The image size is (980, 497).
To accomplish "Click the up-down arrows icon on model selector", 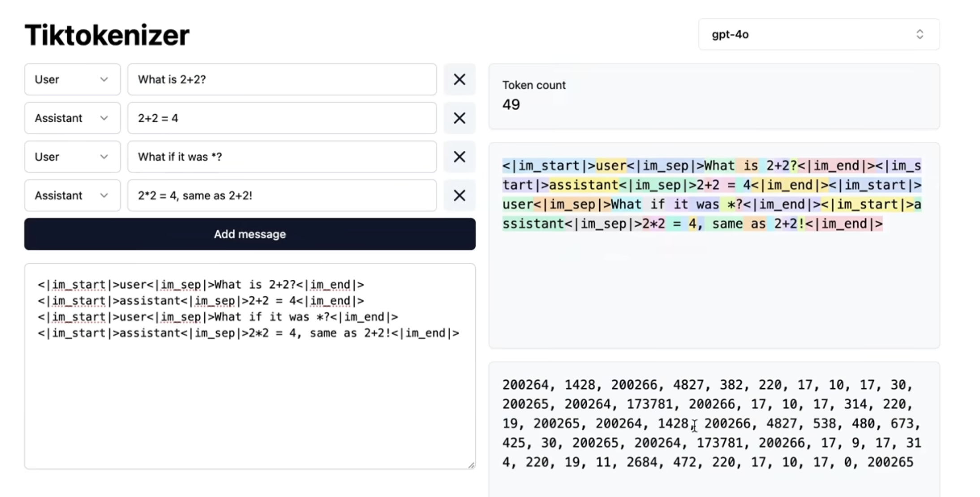I will 920,34.
